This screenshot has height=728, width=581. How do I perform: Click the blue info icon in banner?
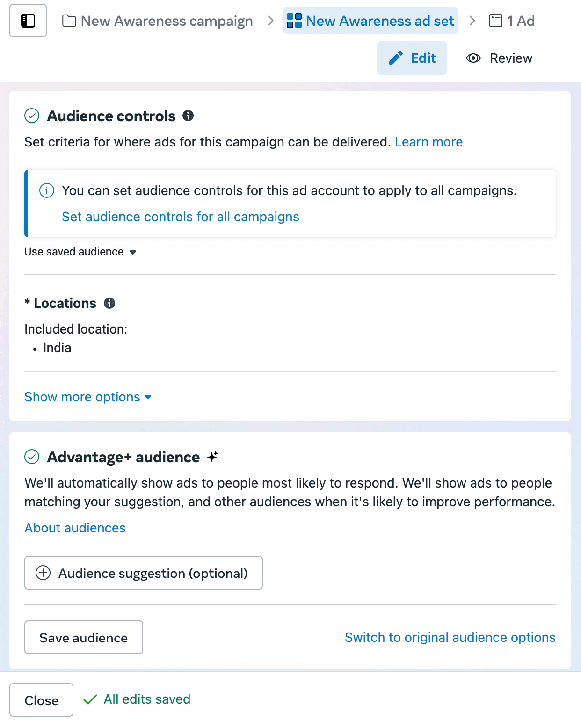(x=47, y=191)
